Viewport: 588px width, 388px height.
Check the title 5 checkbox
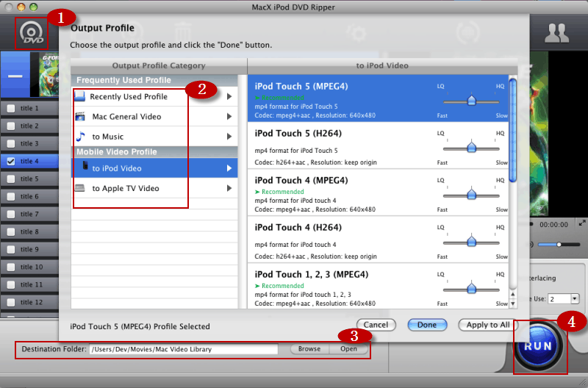point(11,179)
